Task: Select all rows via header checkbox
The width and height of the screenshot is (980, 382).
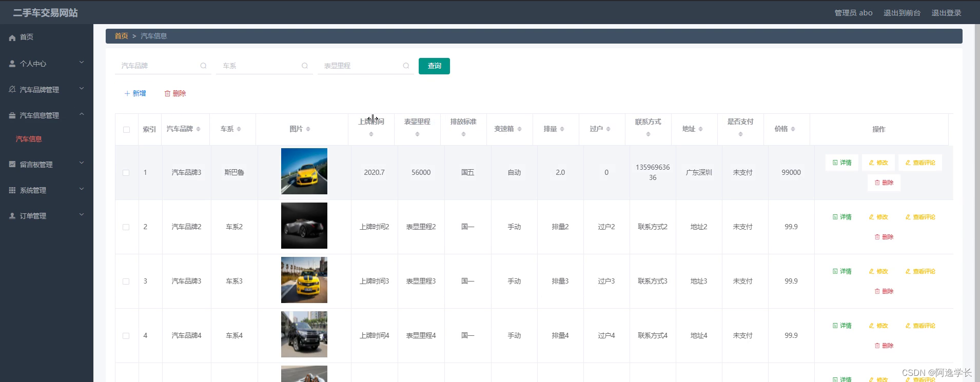Action: 126,130
